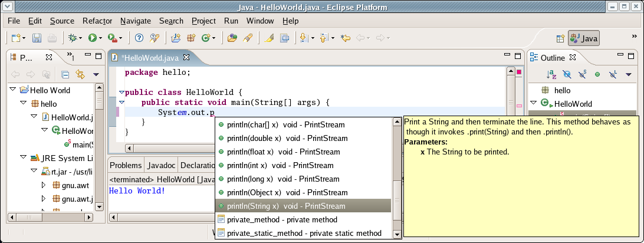Select private_static_method template proposal

(304, 233)
